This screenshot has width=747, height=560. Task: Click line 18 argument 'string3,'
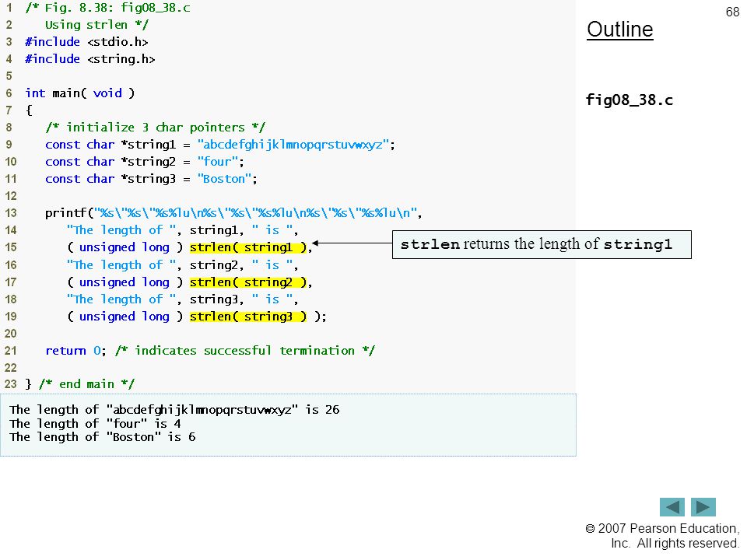click(x=217, y=299)
